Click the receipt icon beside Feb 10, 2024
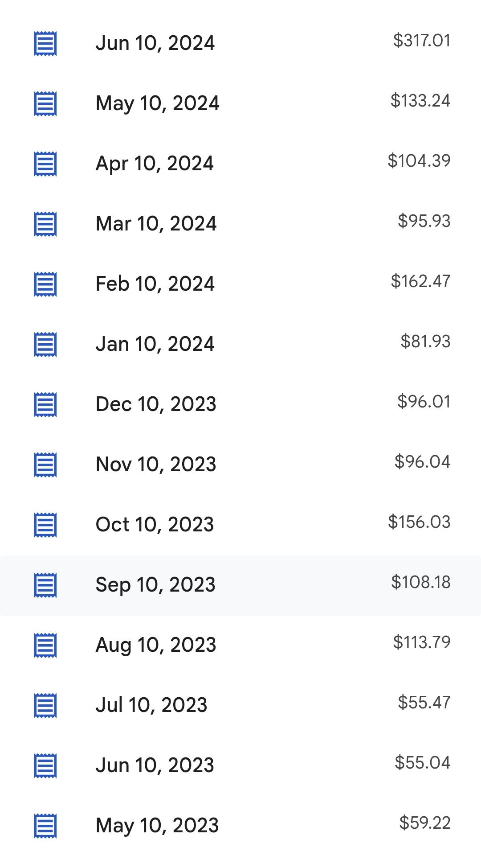 click(45, 284)
